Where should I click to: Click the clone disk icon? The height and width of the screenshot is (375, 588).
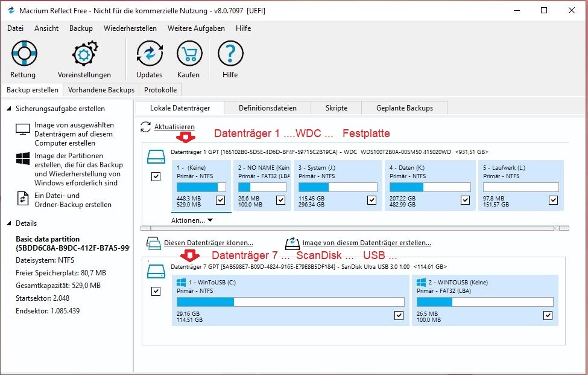[x=154, y=243]
